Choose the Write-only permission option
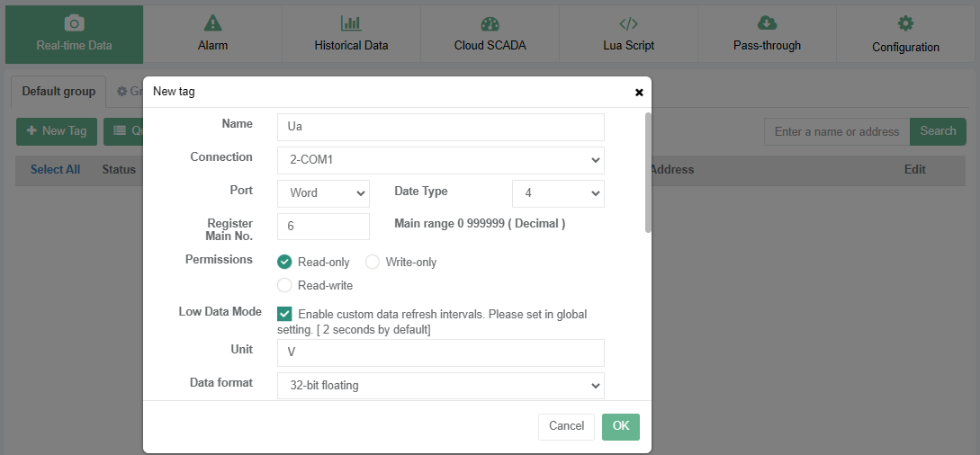Screen dimensions: 980x455 (x=373, y=262)
